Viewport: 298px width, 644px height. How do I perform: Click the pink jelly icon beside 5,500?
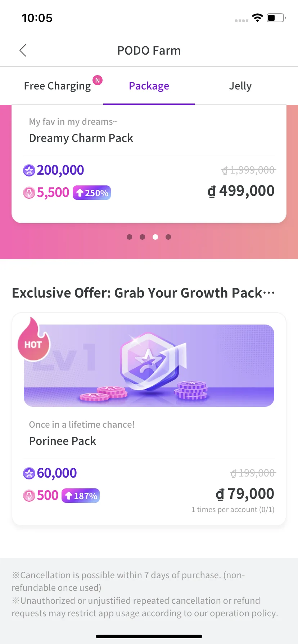pyautogui.click(x=29, y=193)
